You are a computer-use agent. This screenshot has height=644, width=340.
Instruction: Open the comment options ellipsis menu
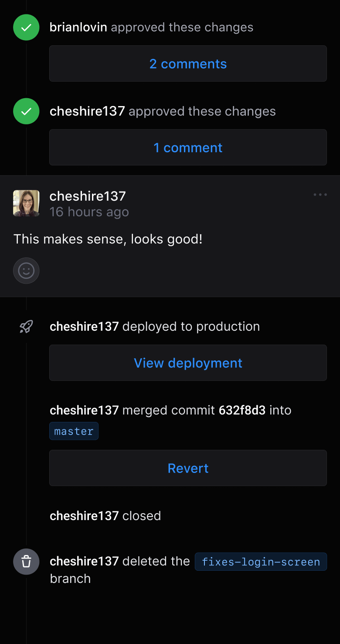(x=320, y=195)
